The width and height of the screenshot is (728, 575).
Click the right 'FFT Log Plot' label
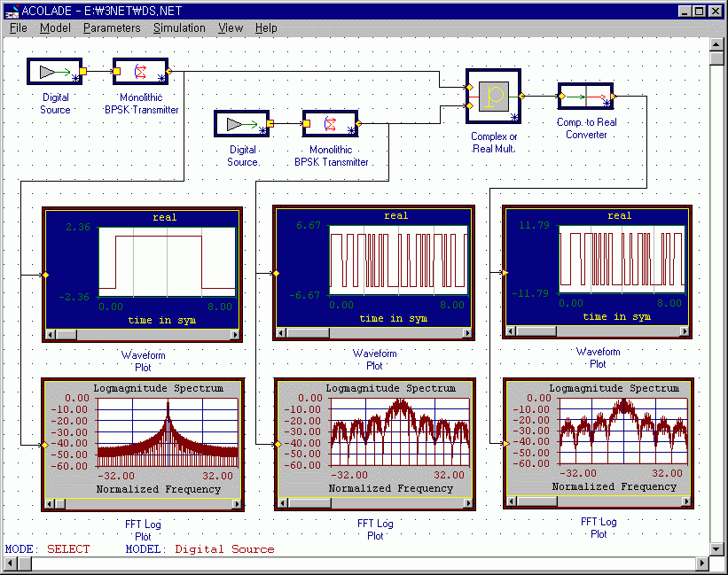click(x=599, y=528)
